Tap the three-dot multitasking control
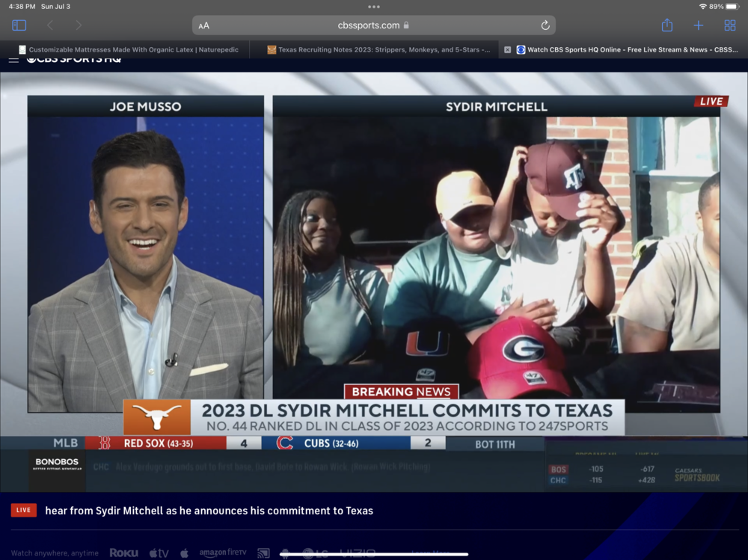This screenshot has height=560, width=748. click(x=374, y=7)
